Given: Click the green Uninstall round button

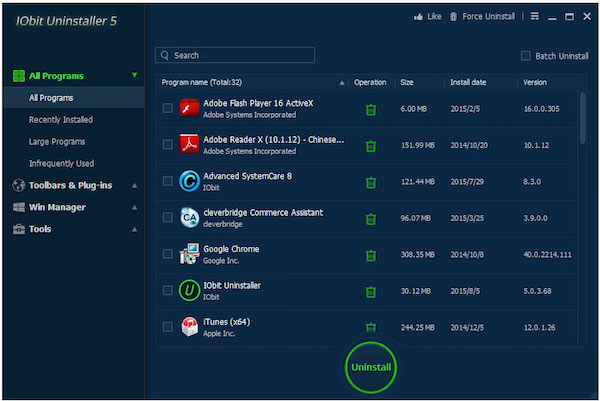Looking at the screenshot, I should 370,367.
